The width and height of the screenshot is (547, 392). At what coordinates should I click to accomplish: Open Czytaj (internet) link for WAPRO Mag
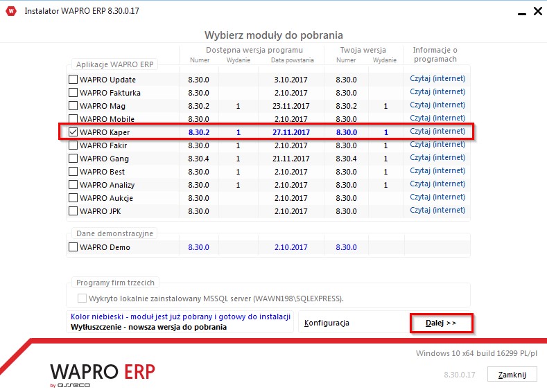pos(437,105)
